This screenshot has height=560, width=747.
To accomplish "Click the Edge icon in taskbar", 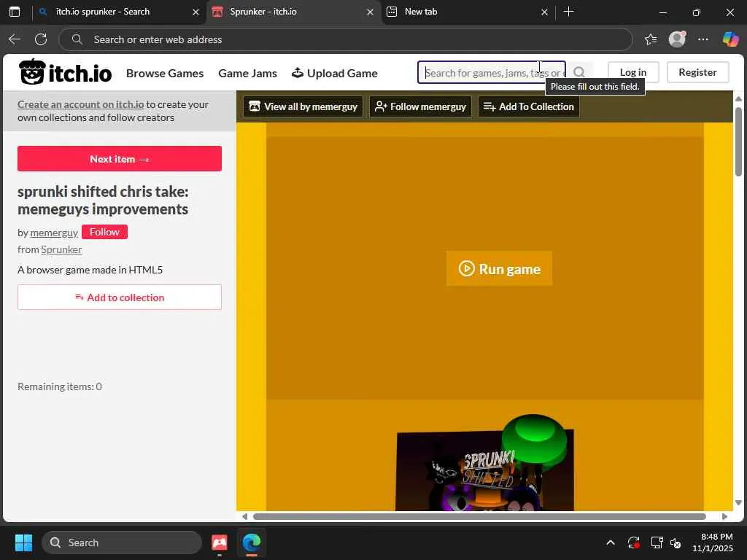I will point(252,542).
